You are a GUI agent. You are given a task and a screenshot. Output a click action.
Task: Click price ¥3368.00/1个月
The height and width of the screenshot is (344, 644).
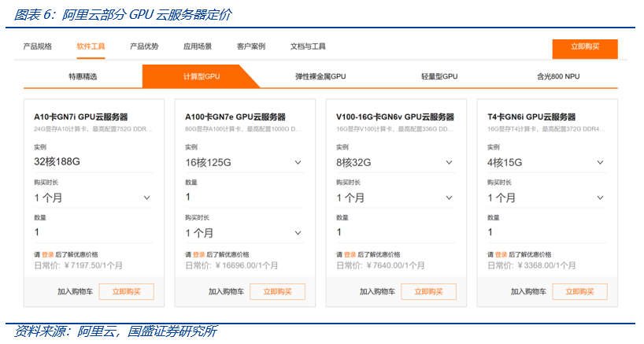pos(546,265)
